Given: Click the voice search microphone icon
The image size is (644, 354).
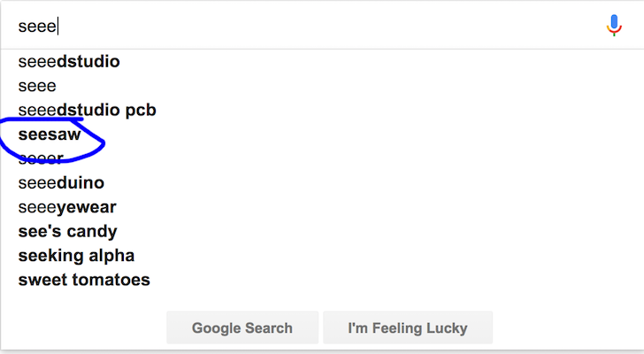Looking at the screenshot, I should (614, 26).
